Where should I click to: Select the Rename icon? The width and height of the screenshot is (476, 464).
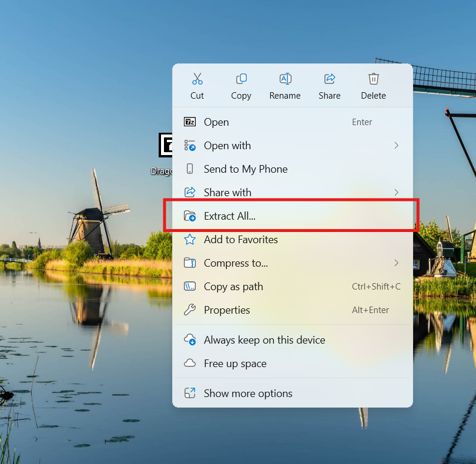(285, 79)
